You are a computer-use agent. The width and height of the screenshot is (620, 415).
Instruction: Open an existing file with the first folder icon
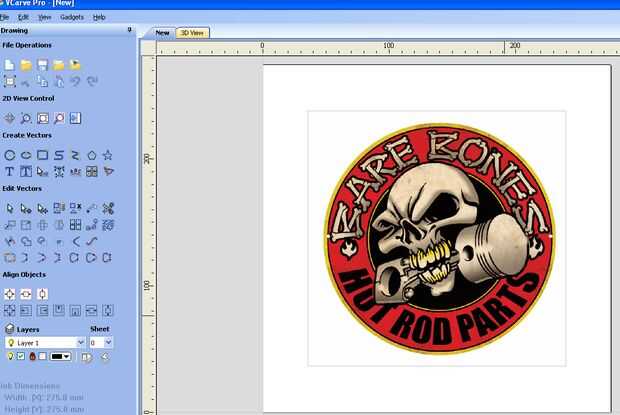[26, 65]
